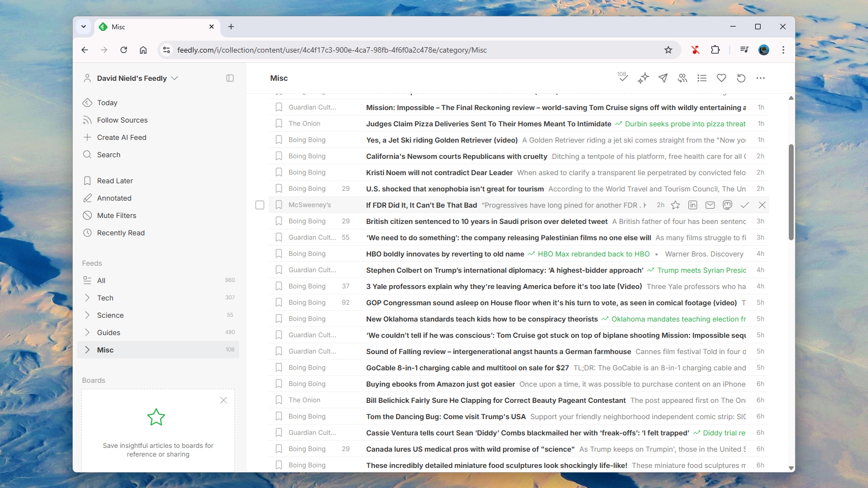The height and width of the screenshot is (488, 868).
Task: Tick the checkbox beside McSweeney's article
Action: coord(260,205)
